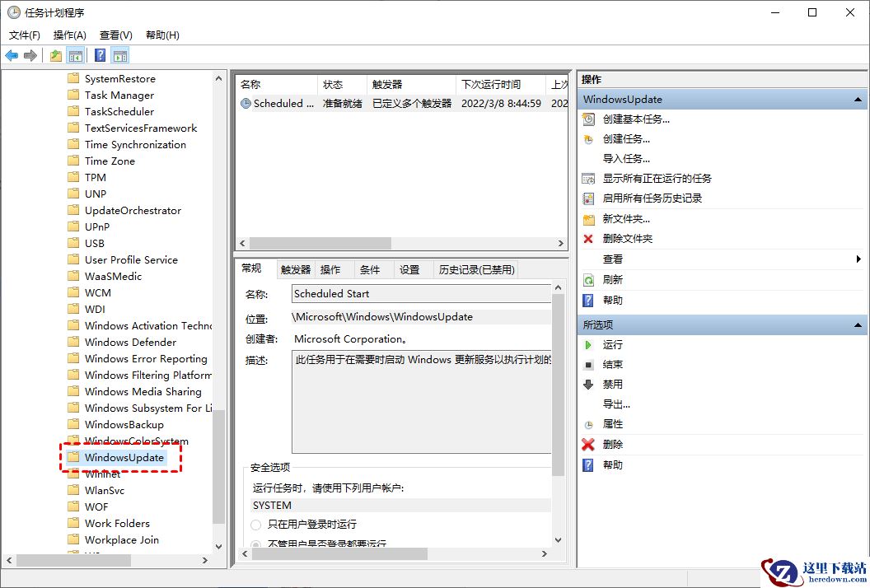Click the 描述 description text box
This screenshot has width=870, height=588.
coord(421,402)
